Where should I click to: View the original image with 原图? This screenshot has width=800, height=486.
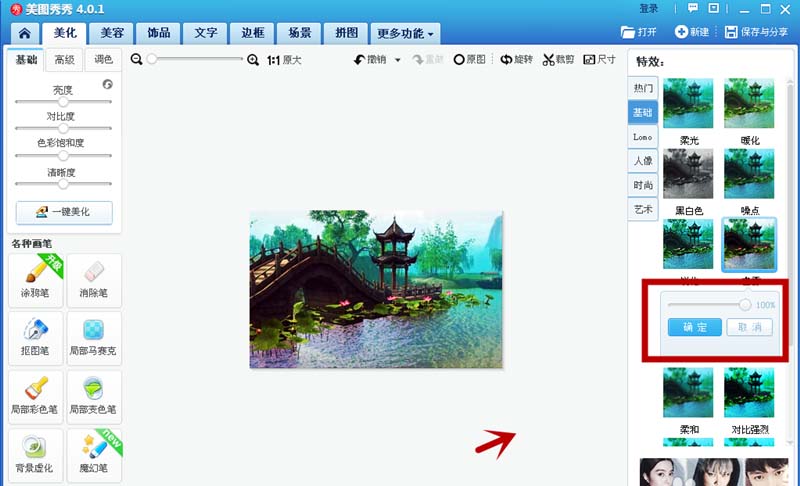(x=469, y=60)
